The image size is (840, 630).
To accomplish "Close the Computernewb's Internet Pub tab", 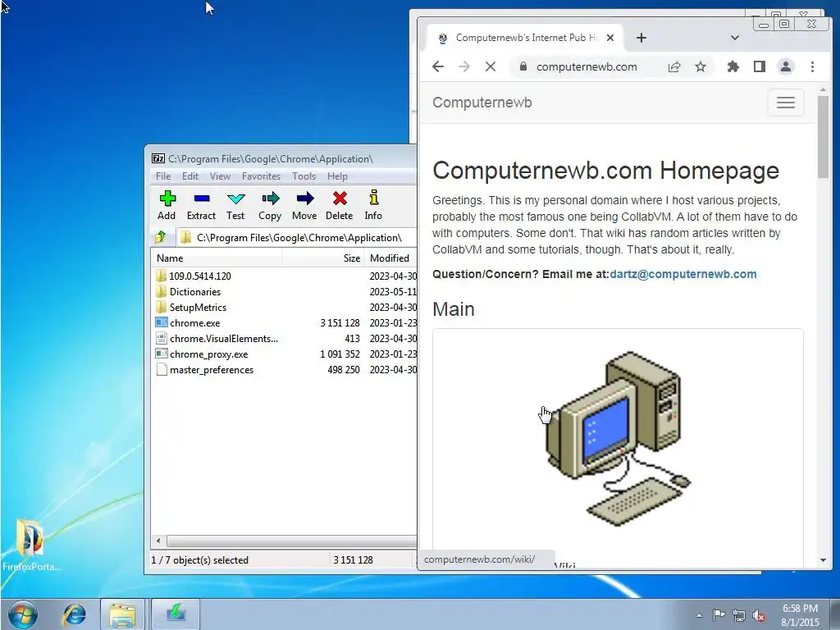I will 610,38.
